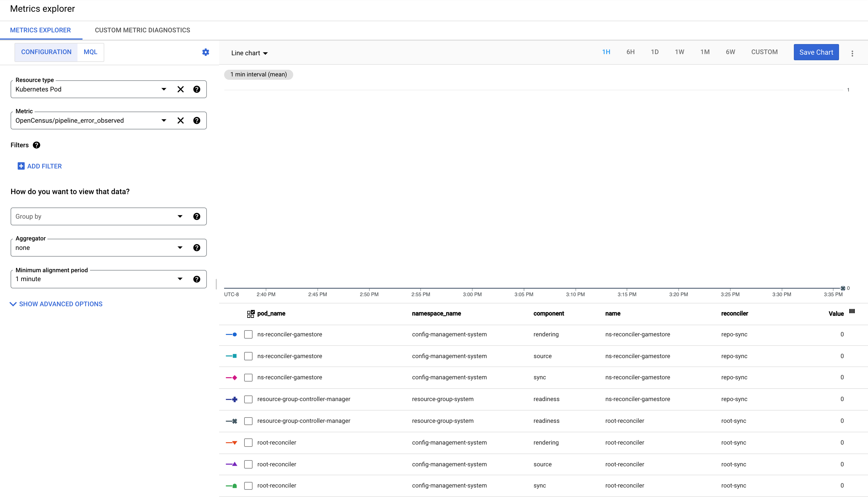Click the help icon next to Filters
The width and height of the screenshot is (868, 497).
tap(36, 145)
